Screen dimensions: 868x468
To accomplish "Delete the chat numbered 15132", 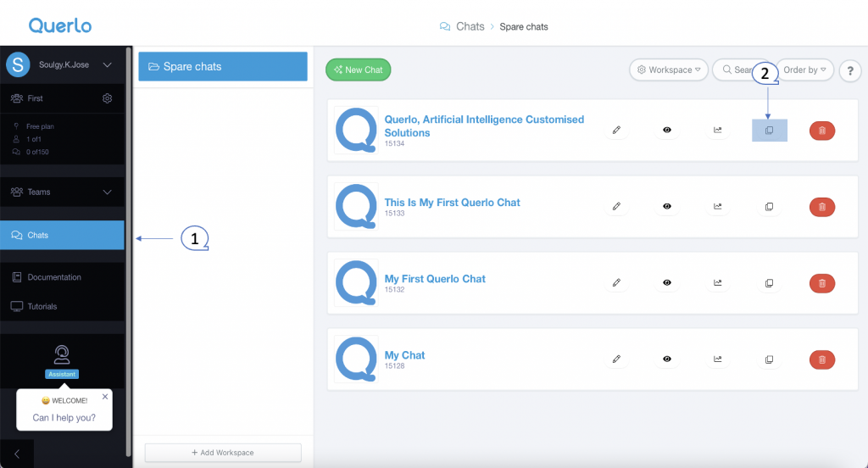I will point(822,283).
